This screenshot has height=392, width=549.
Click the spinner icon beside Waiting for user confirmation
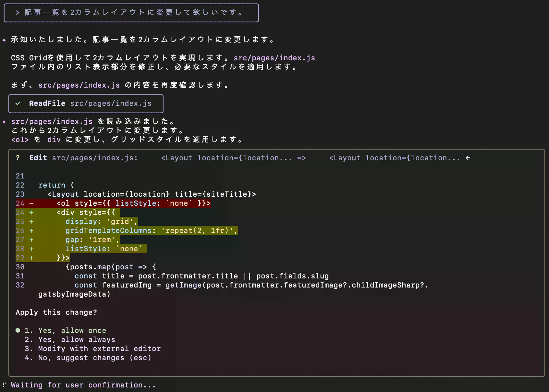pyautogui.click(x=4, y=385)
